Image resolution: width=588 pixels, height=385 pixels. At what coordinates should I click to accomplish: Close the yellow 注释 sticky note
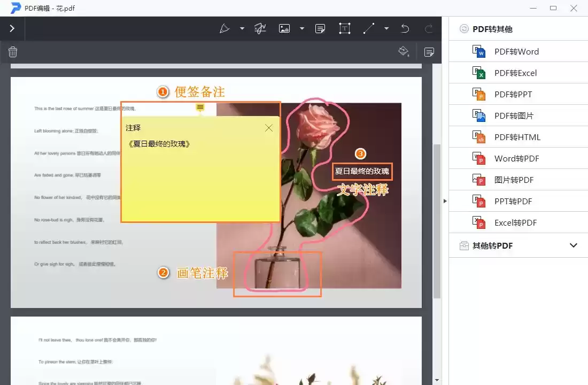269,128
